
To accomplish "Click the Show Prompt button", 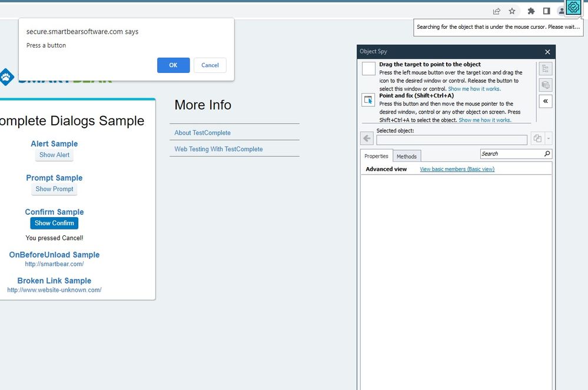I will [54, 189].
